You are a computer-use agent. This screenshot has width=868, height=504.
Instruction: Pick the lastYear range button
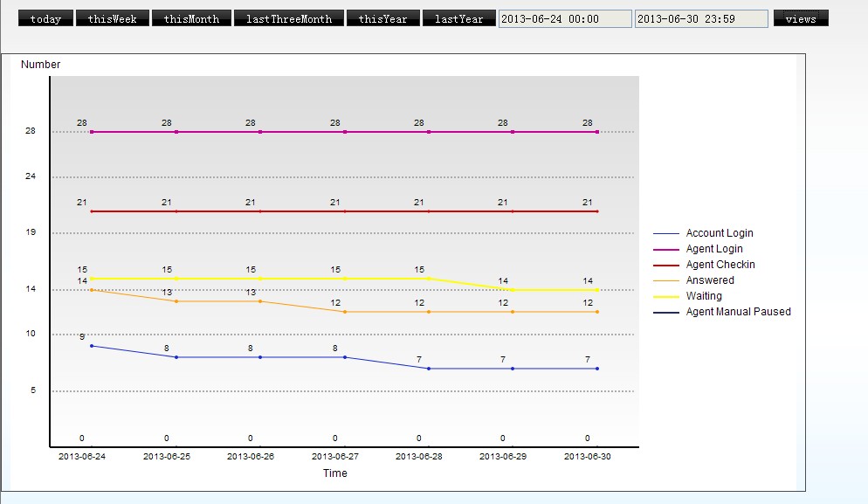pos(458,18)
